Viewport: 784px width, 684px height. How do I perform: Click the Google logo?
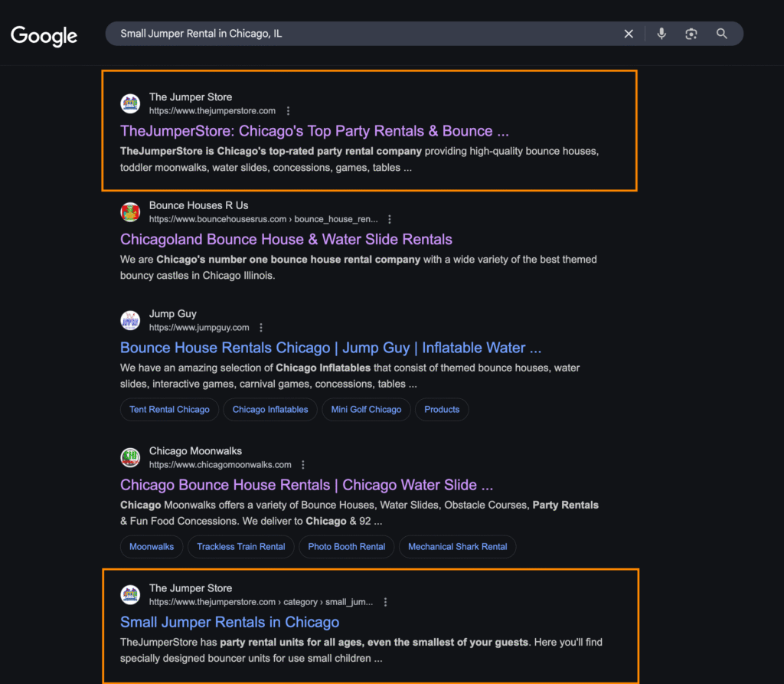44,35
